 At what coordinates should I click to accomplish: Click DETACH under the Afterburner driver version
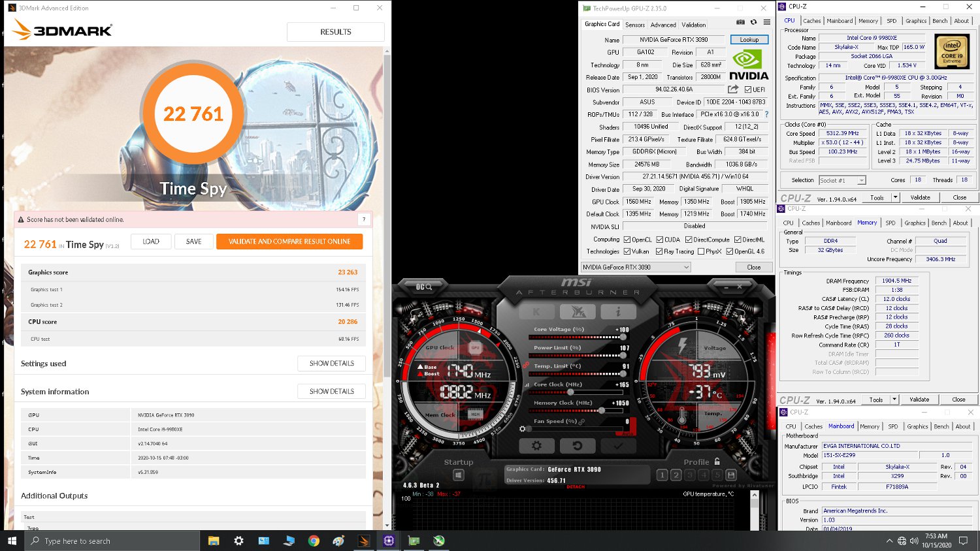tap(576, 486)
